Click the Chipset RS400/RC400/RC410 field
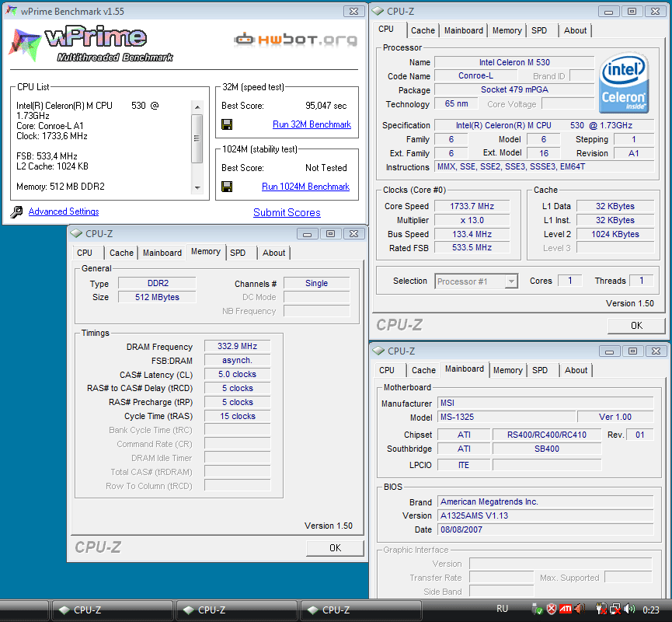672x622 pixels. tap(547, 435)
